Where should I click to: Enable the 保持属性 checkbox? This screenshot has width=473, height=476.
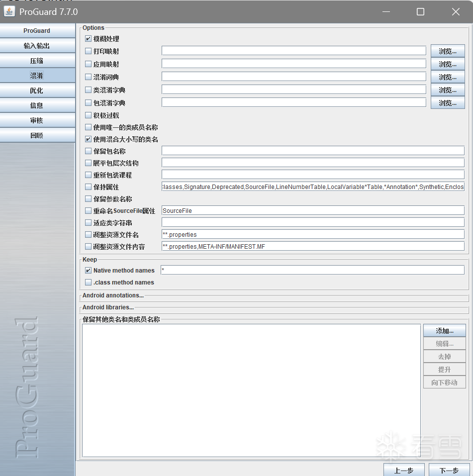(89, 187)
